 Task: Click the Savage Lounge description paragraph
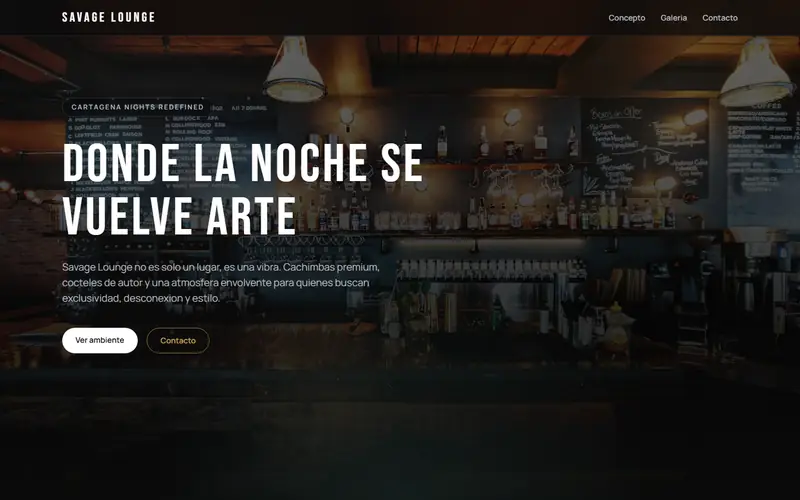pos(221,283)
